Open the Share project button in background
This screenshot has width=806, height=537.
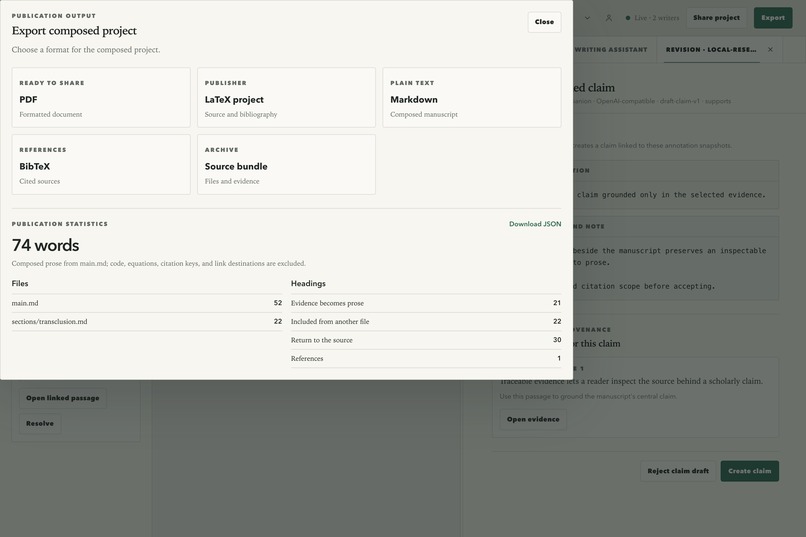(x=716, y=17)
